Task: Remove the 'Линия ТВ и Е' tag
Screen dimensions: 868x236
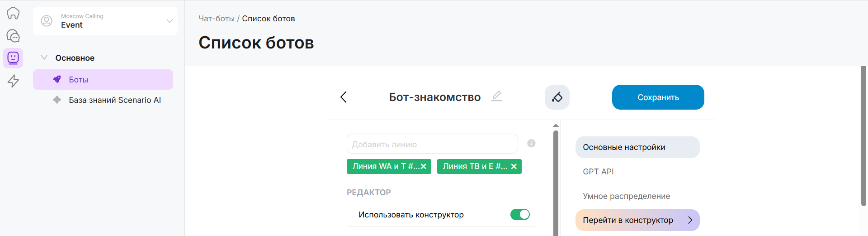Action: [514, 167]
